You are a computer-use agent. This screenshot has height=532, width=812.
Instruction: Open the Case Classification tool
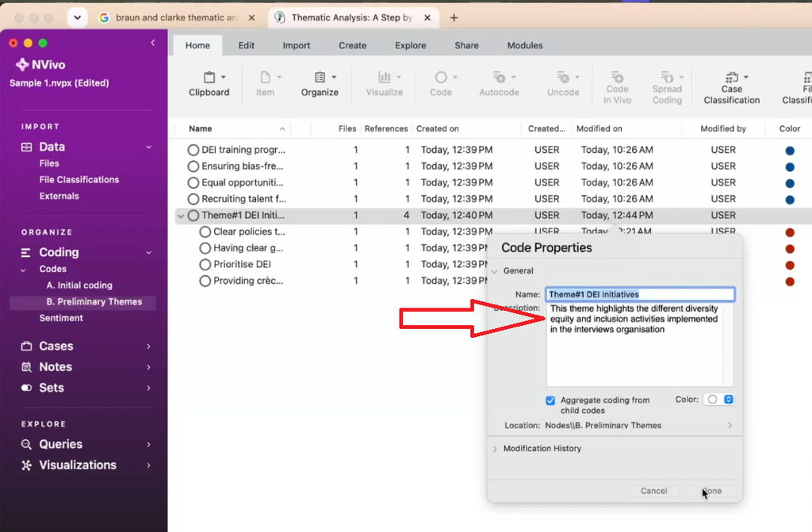point(732,88)
